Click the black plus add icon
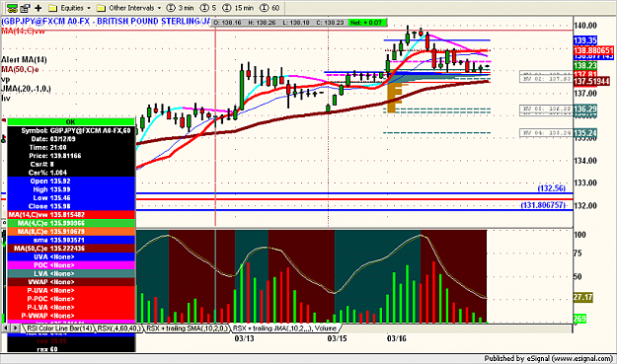 coord(39,8)
